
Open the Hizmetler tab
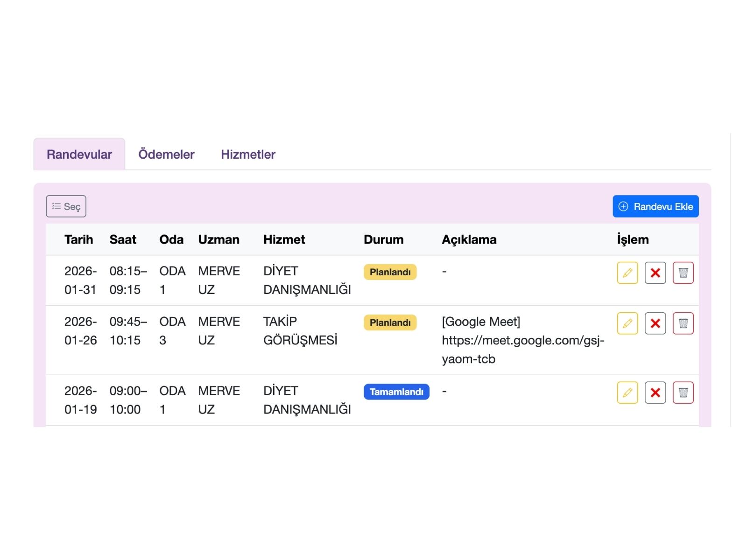coord(248,154)
